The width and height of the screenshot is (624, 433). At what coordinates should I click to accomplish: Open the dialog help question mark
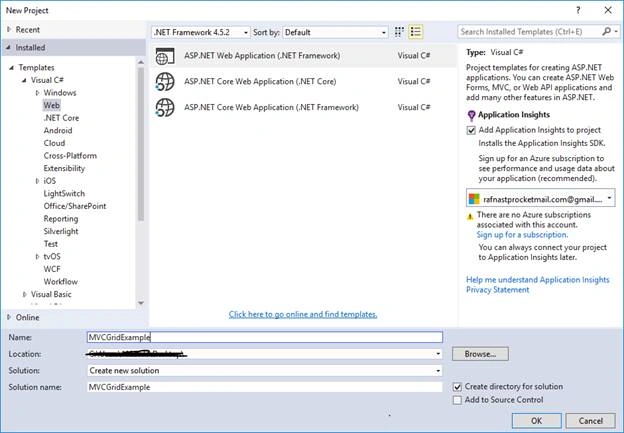click(x=578, y=10)
